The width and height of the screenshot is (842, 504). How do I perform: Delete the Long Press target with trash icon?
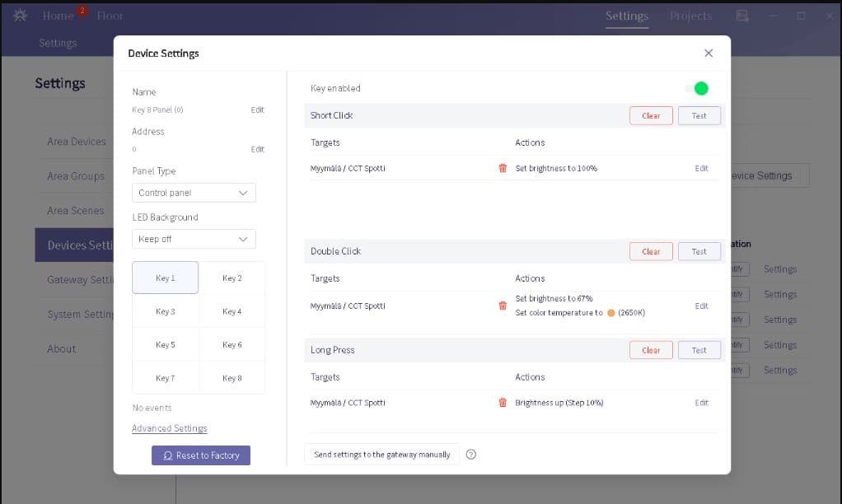pyautogui.click(x=503, y=403)
